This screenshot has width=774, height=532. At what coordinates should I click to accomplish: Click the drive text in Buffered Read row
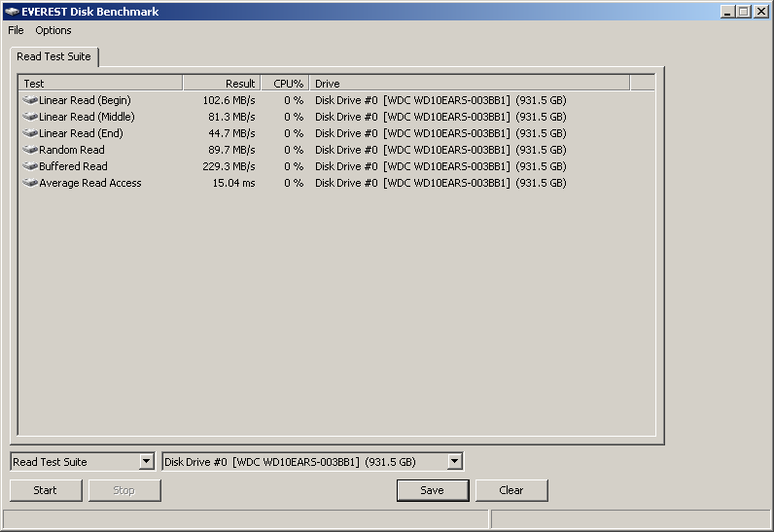click(440, 166)
